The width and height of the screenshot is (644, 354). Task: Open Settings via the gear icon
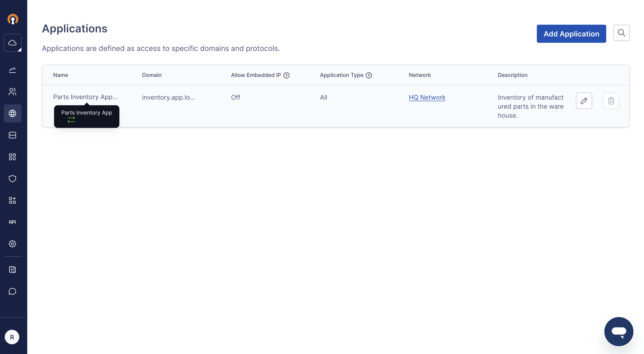(x=12, y=244)
